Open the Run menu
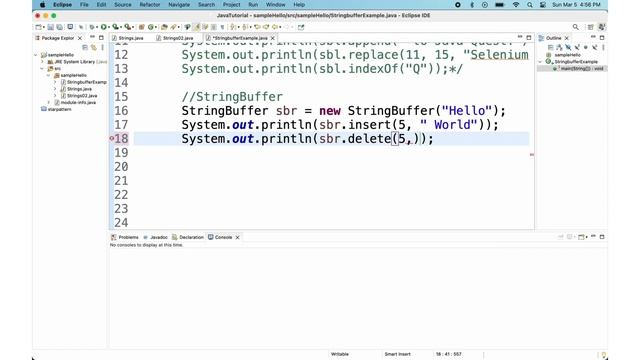This screenshot has height=360, width=640. click(x=253, y=4)
